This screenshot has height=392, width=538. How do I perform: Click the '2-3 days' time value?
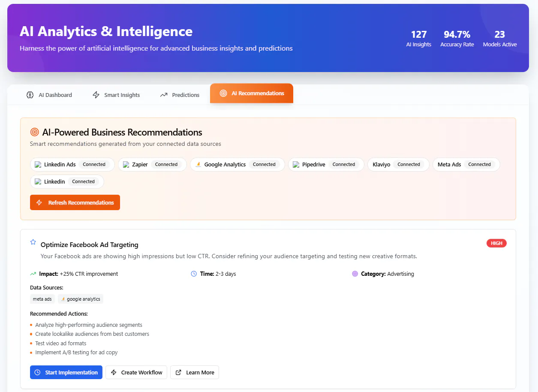[x=226, y=274]
